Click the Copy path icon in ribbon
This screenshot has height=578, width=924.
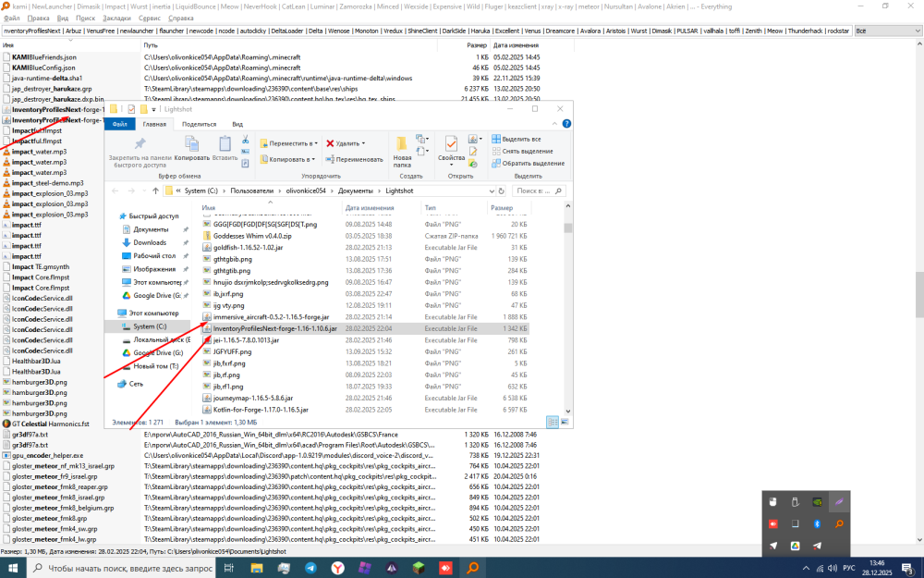245,152
